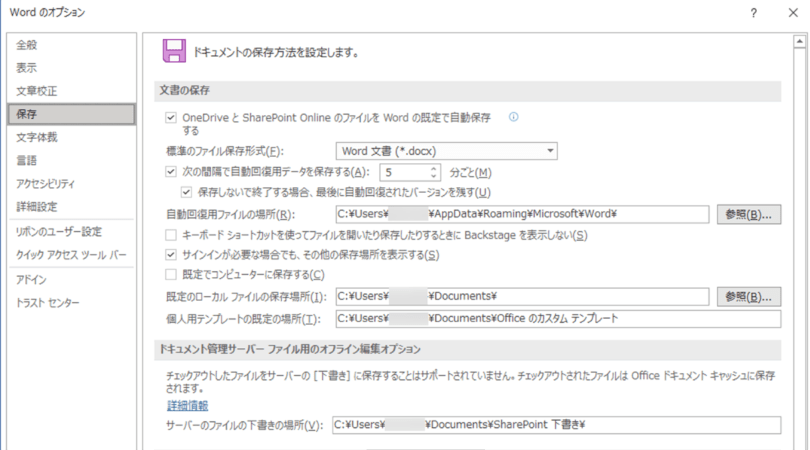Enable save to computer by default checkbox
810x450 pixels.
(170, 274)
